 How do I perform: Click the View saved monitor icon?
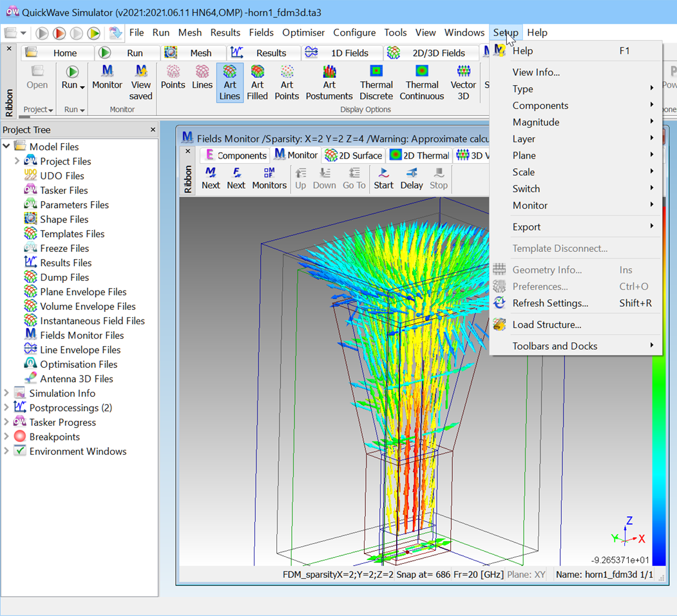click(141, 82)
